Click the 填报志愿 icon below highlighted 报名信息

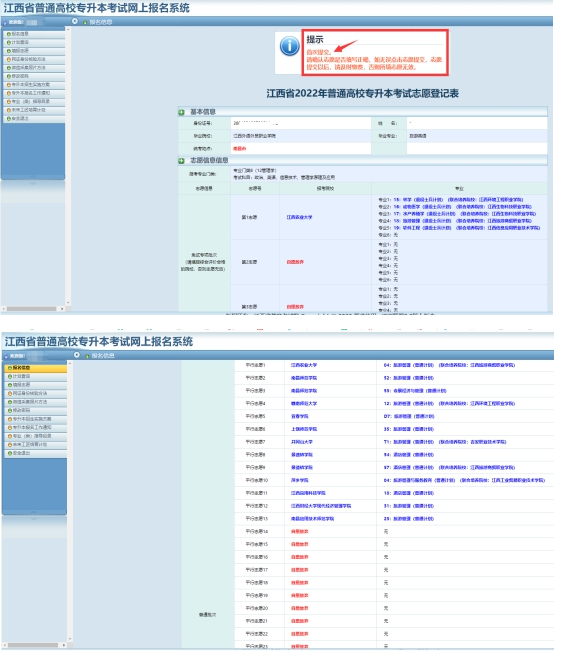coord(10,385)
